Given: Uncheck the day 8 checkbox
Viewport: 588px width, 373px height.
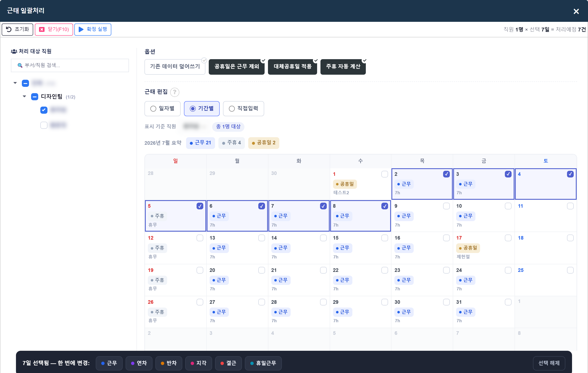Looking at the screenshot, I should [385, 206].
